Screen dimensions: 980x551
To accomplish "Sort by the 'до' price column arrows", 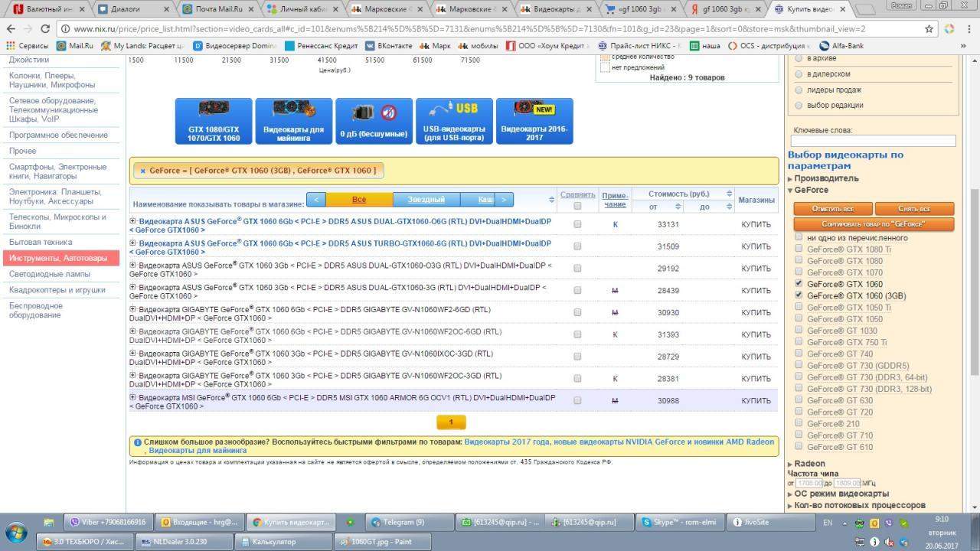I will pyautogui.click(x=729, y=206).
